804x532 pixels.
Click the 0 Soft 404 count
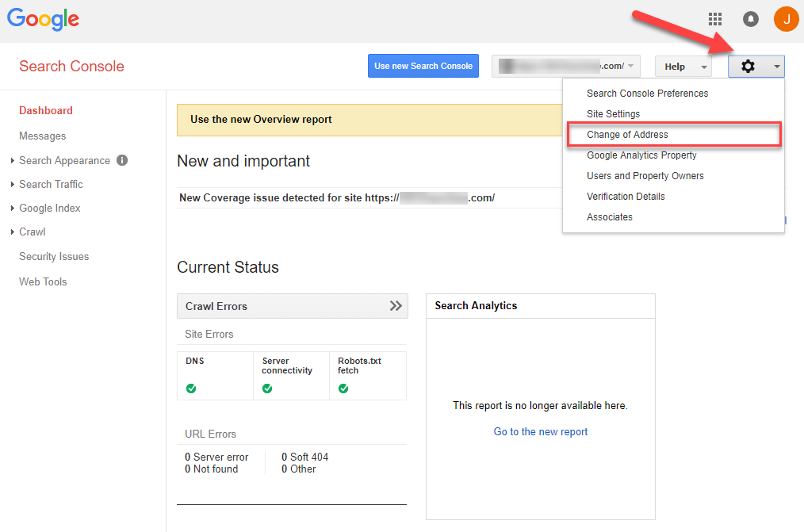click(x=304, y=457)
